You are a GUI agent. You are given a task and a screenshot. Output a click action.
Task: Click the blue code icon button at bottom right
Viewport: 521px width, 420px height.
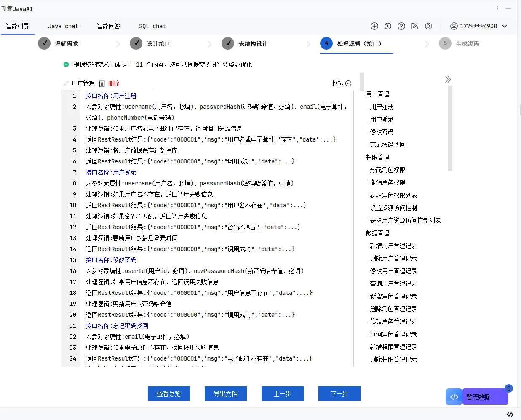point(454,397)
